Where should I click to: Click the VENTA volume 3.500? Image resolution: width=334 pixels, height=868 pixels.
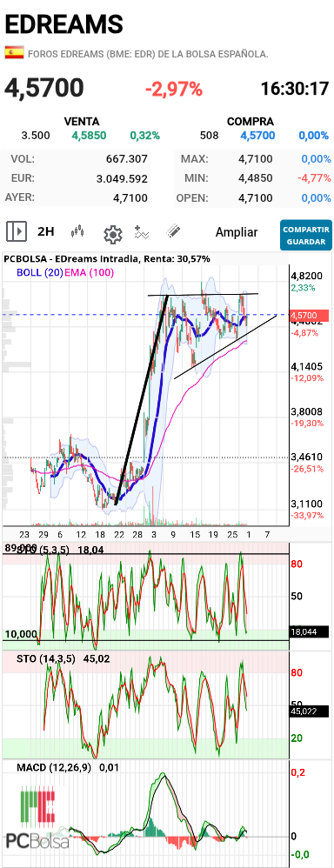(x=36, y=136)
